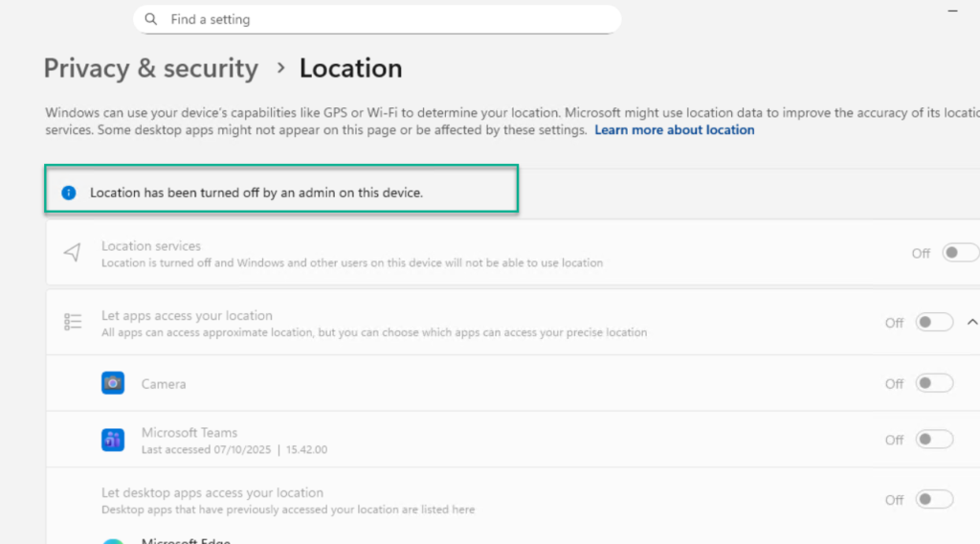Enable Let desktop apps access your location

[934, 499]
